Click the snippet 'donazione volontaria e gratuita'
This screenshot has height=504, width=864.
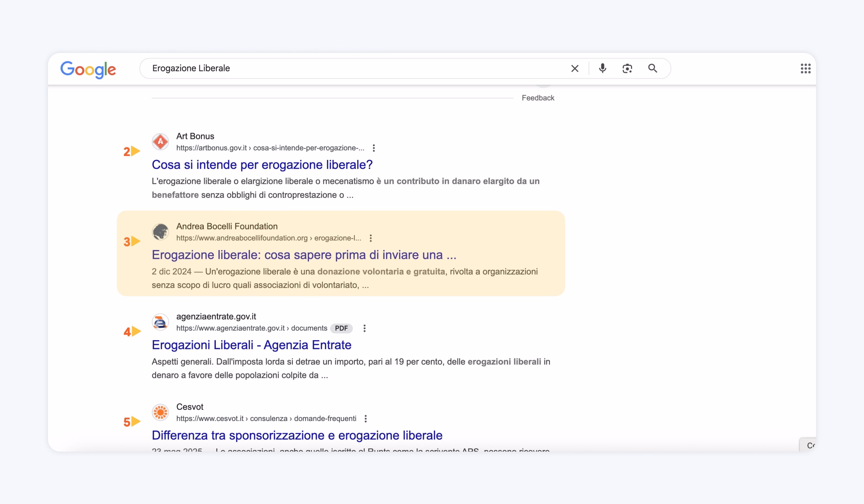[381, 272]
